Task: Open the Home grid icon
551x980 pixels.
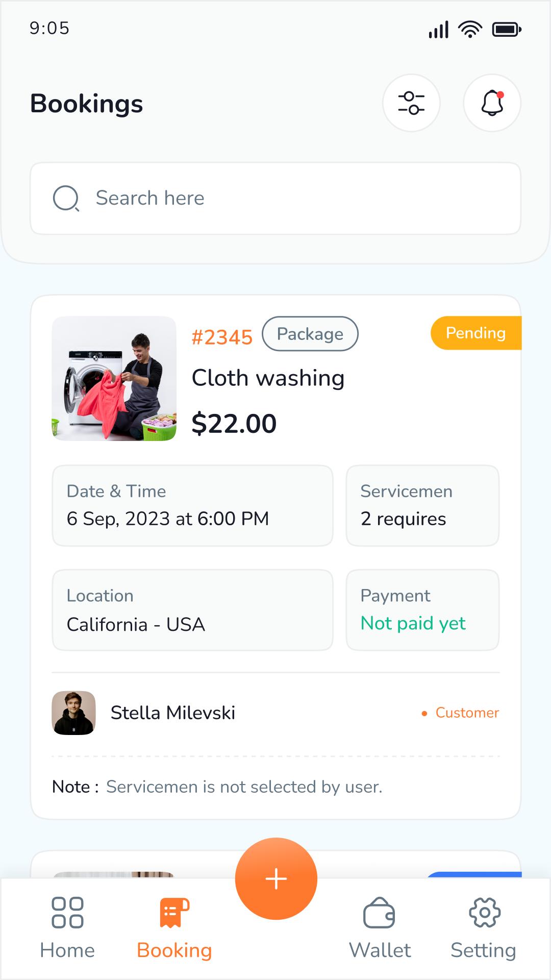Action: (67, 913)
